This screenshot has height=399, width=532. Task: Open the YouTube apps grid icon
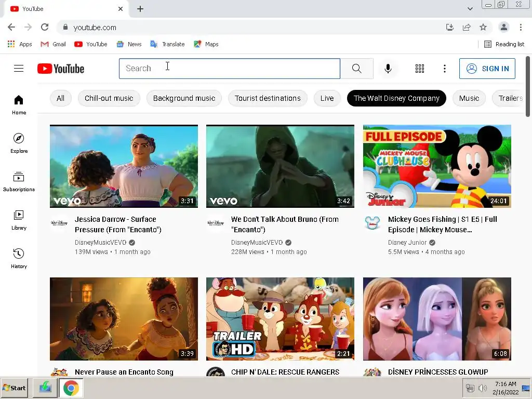click(x=420, y=69)
